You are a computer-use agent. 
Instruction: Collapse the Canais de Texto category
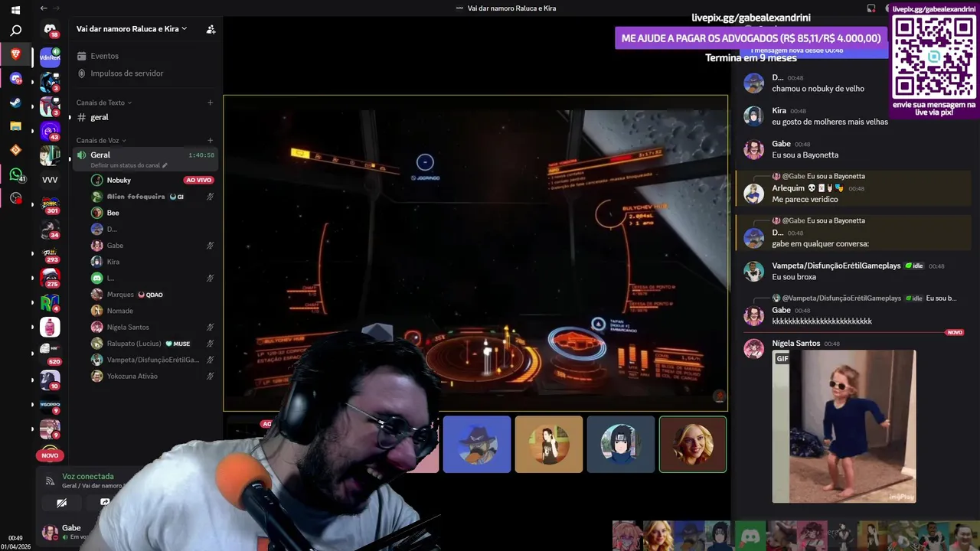coord(104,103)
